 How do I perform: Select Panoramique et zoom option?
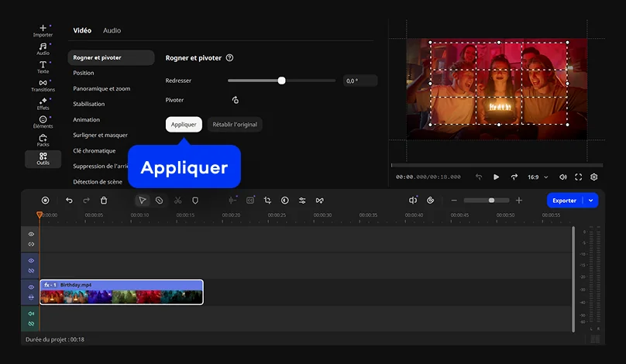click(x=101, y=88)
